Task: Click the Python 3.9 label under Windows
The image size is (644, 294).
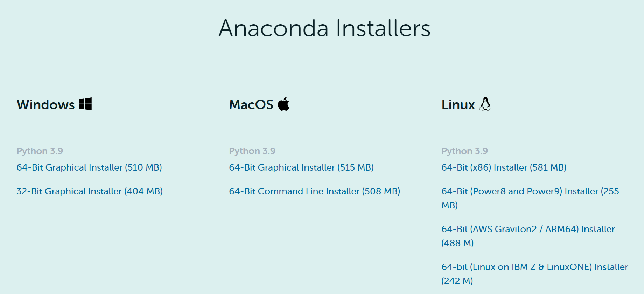Action: pos(40,151)
